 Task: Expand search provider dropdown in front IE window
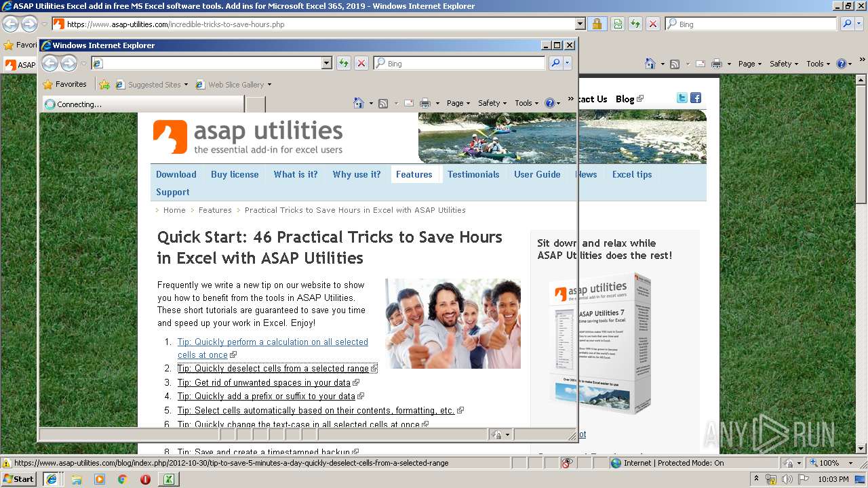pos(568,63)
